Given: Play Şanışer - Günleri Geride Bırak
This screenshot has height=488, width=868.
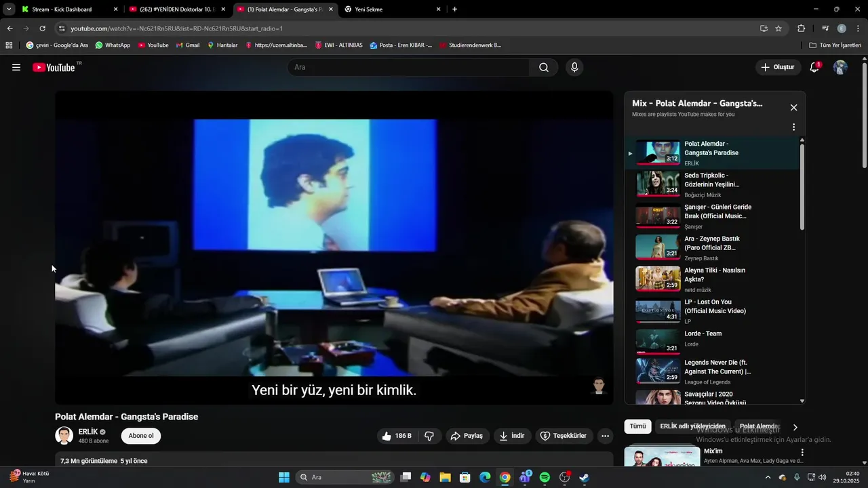Looking at the screenshot, I should click(712, 216).
